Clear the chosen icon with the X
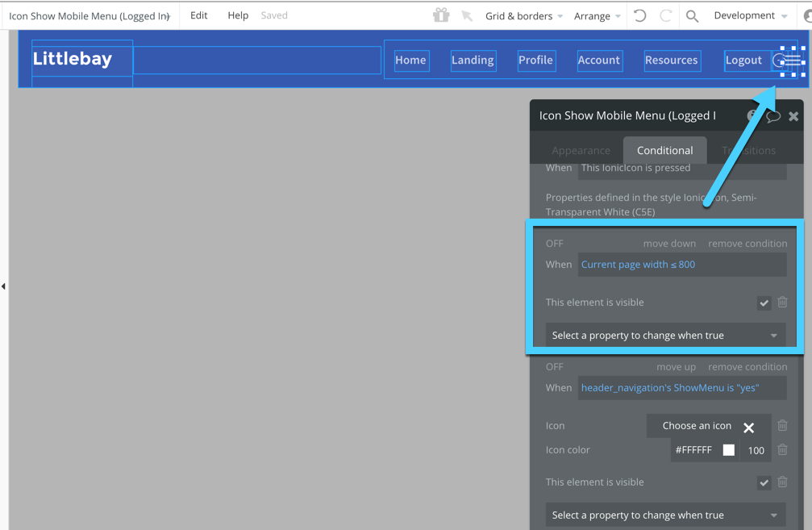 click(x=748, y=427)
